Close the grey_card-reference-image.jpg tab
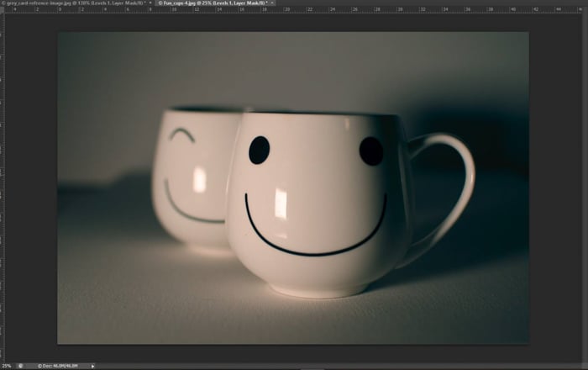588x370 pixels. (150, 3)
